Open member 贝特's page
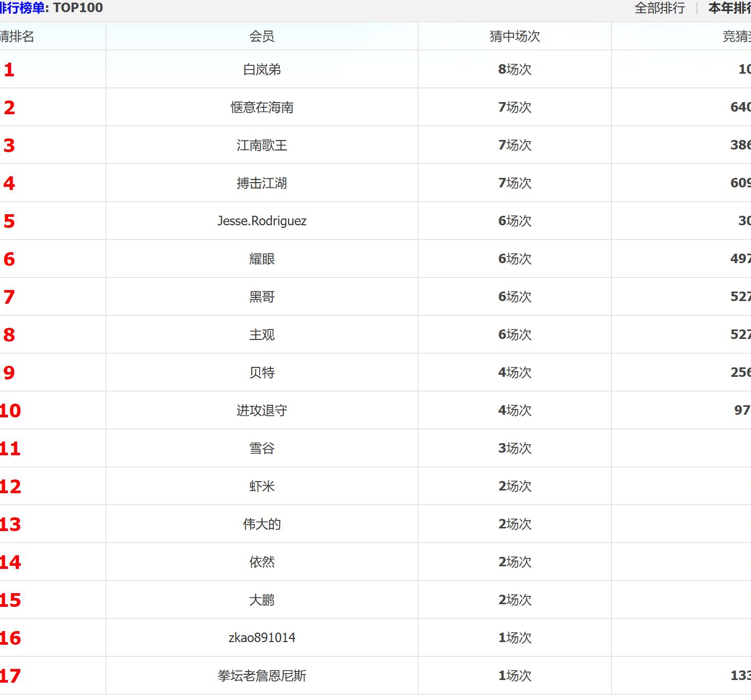751x700 pixels. click(262, 373)
